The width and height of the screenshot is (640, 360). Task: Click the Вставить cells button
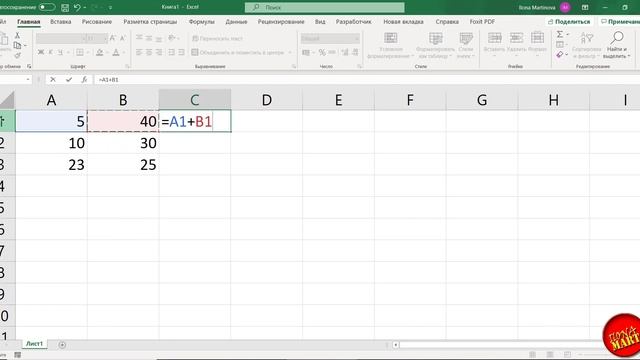click(x=494, y=45)
